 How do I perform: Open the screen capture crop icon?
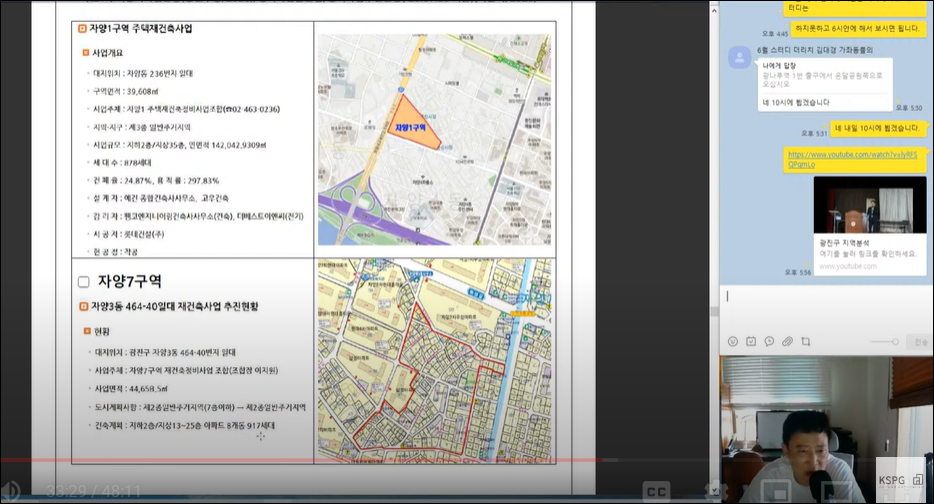pyautogui.click(x=806, y=341)
